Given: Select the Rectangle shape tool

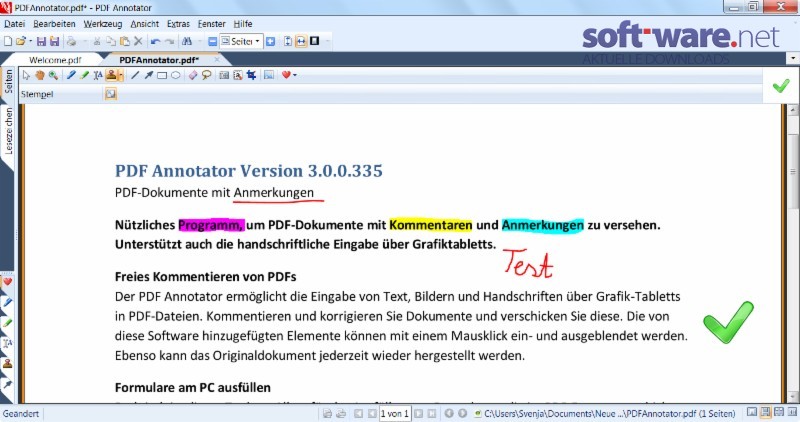Looking at the screenshot, I should (162, 76).
